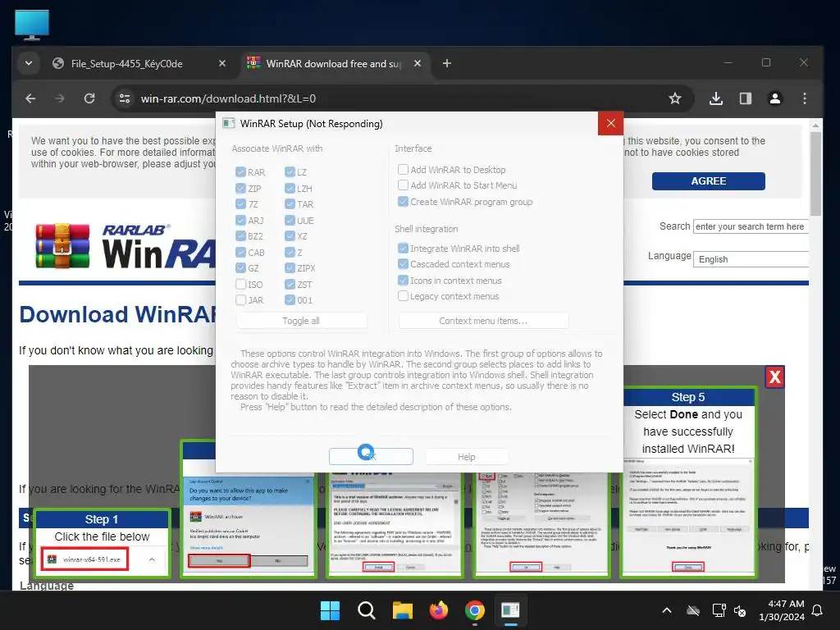Click the RARLAB WinRAR logo
Screen dimensions: 840x630
point(126,246)
